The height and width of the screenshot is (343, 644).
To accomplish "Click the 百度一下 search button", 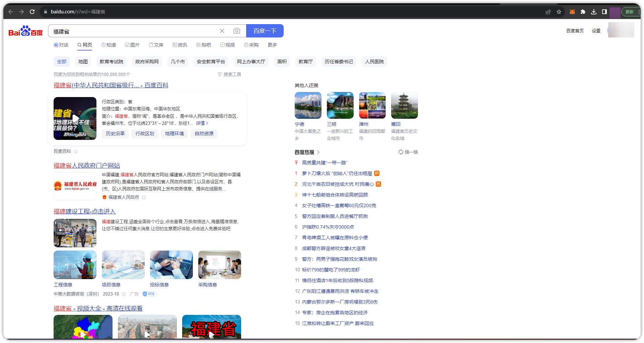I will [x=265, y=30].
